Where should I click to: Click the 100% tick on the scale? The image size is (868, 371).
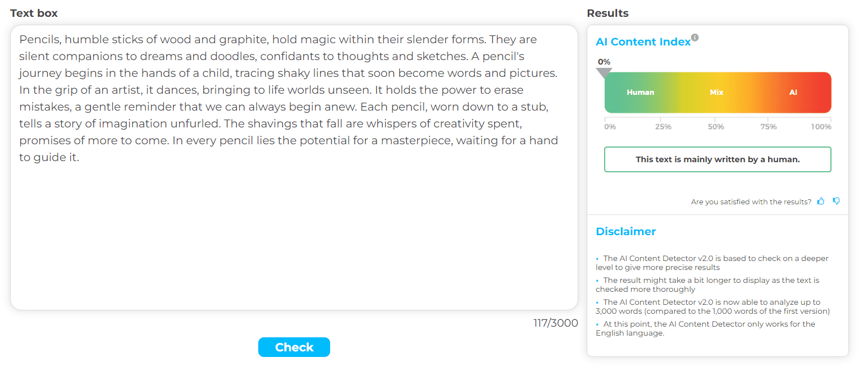click(x=821, y=127)
